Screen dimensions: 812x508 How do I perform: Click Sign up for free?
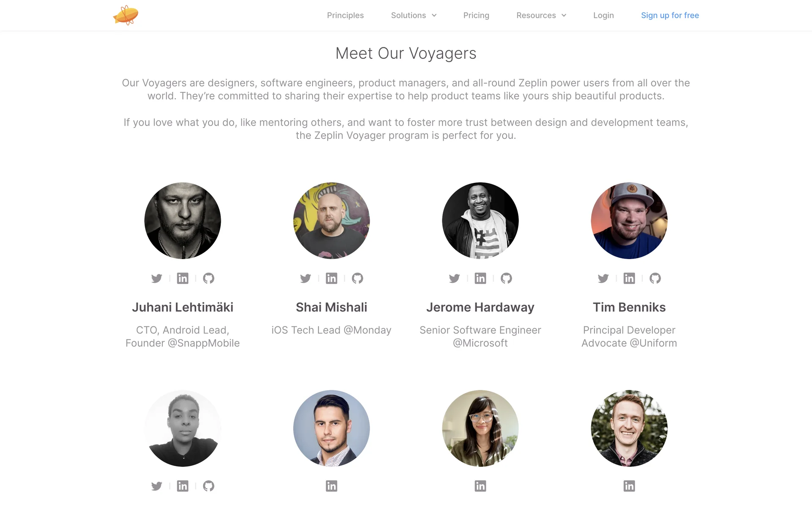coord(670,15)
